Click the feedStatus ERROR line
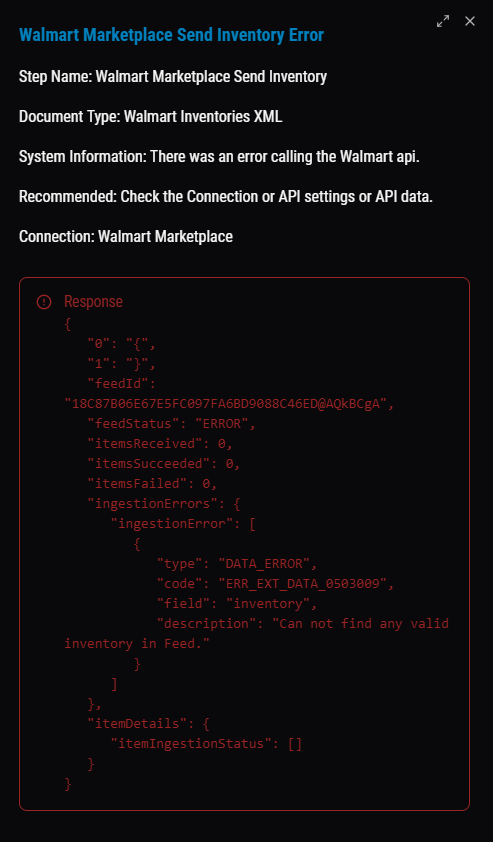 tap(172, 424)
